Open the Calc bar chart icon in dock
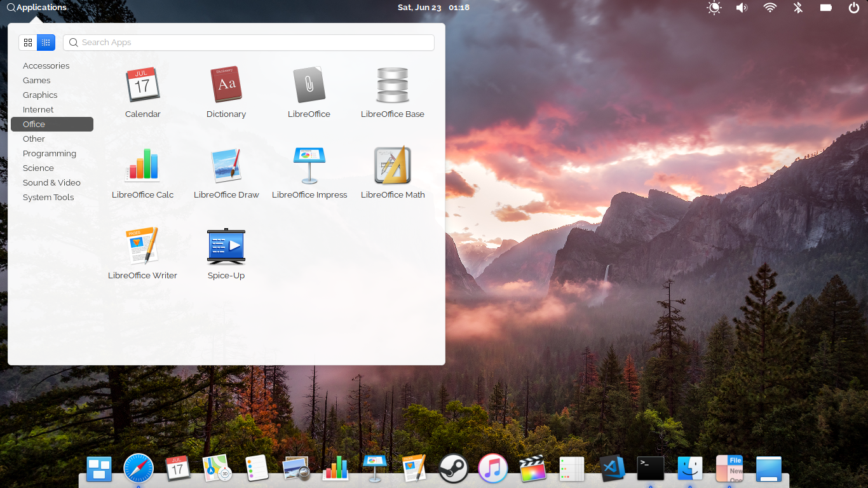Viewport: 868px width, 488px height. pos(336,469)
